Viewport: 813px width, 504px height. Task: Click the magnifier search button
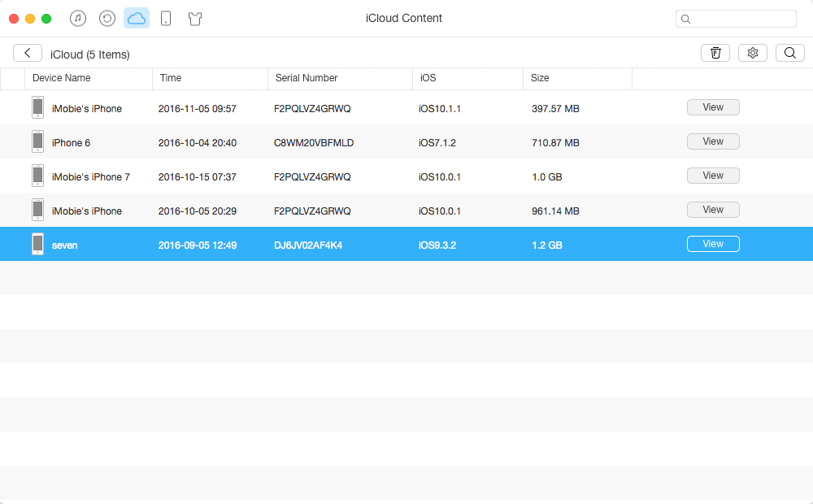(790, 53)
